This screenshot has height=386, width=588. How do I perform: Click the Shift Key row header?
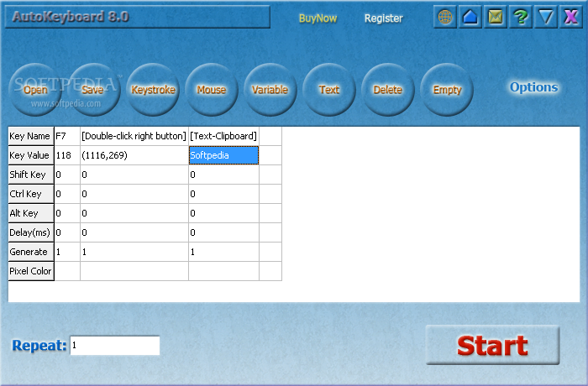point(31,175)
